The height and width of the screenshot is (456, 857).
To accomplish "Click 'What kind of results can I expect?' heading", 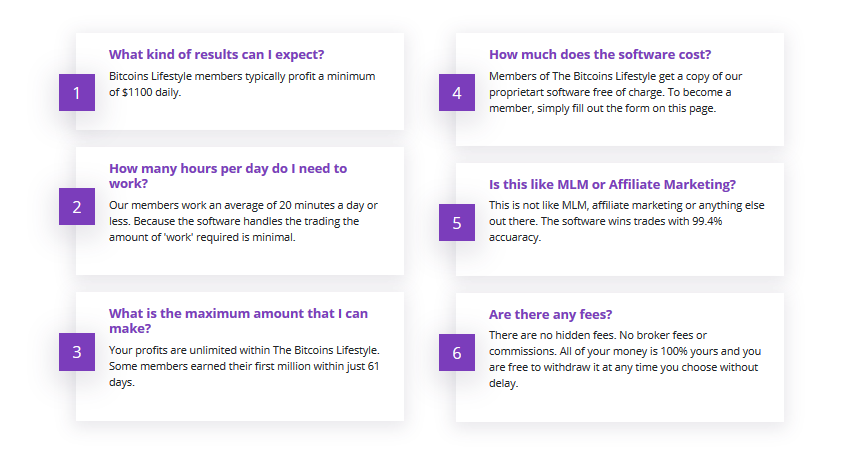I will (216, 55).
